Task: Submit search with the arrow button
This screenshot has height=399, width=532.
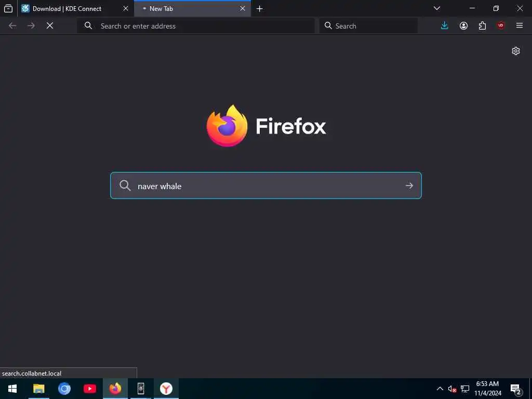Action: (x=409, y=185)
